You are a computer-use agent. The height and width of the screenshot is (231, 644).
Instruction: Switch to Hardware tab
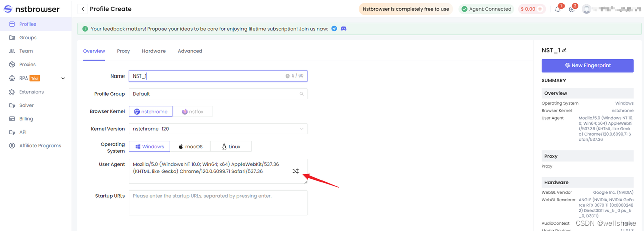(154, 51)
